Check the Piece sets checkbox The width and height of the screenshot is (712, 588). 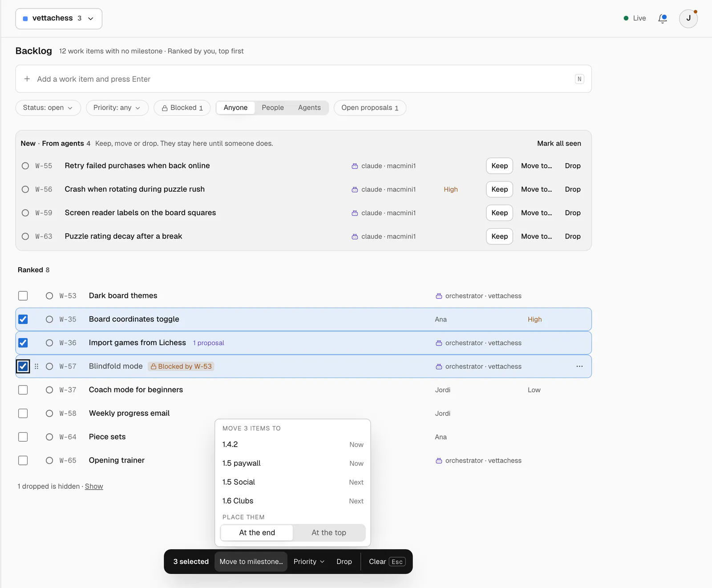pyautogui.click(x=23, y=437)
